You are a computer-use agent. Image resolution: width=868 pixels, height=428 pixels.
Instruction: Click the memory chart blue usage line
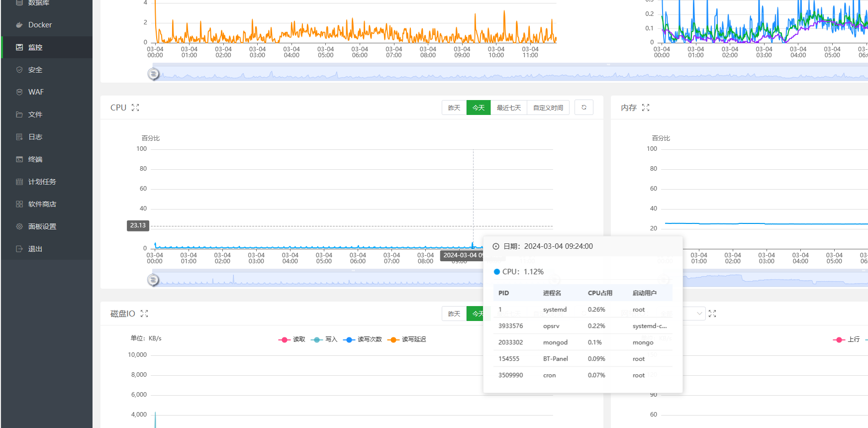(x=766, y=224)
